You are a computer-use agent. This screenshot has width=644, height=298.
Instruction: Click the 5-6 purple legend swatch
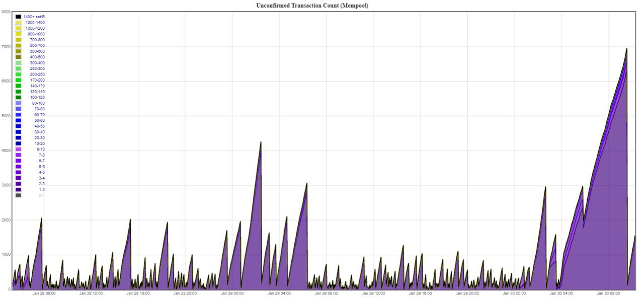point(18,167)
